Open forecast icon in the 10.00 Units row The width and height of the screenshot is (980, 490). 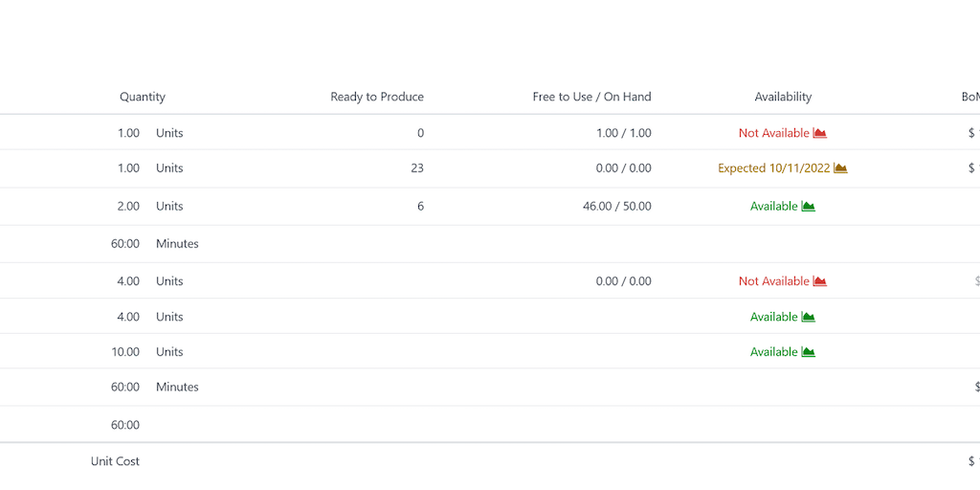click(808, 352)
